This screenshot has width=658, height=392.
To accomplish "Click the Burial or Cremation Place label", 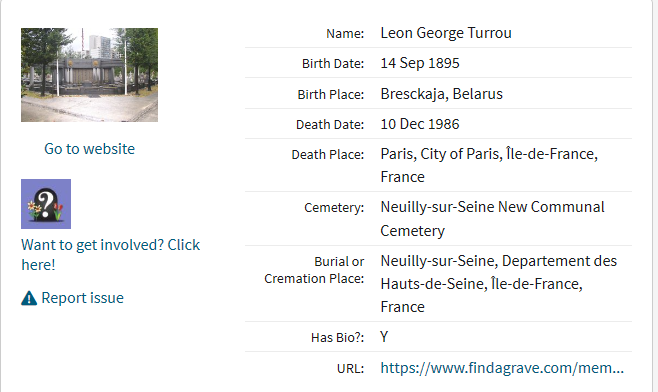I will pos(314,270).
